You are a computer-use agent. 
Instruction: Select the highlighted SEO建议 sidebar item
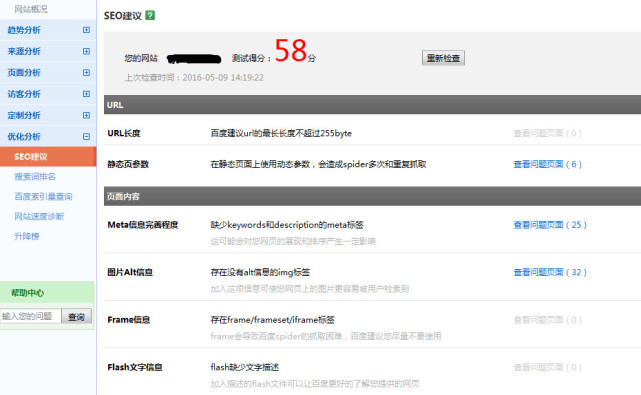coord(48,157)
